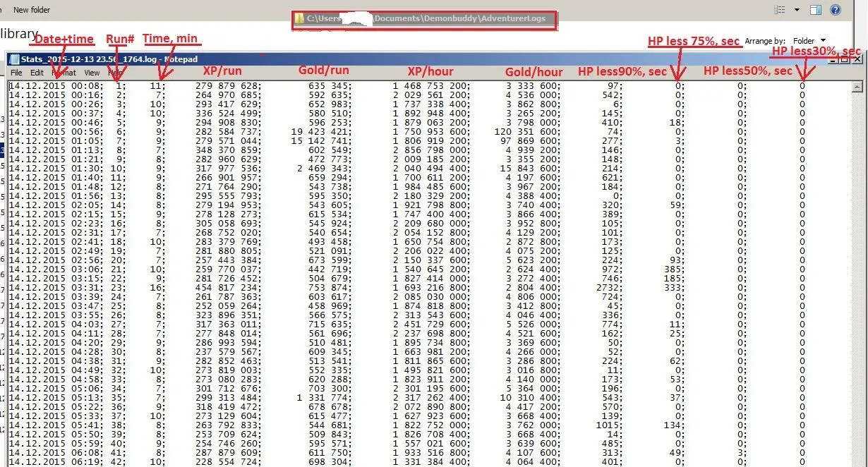Image resolution: width=868 pixels, height=467 pixels.
Task: Open the view options dropdown arrow
Action: coord(797,10)
